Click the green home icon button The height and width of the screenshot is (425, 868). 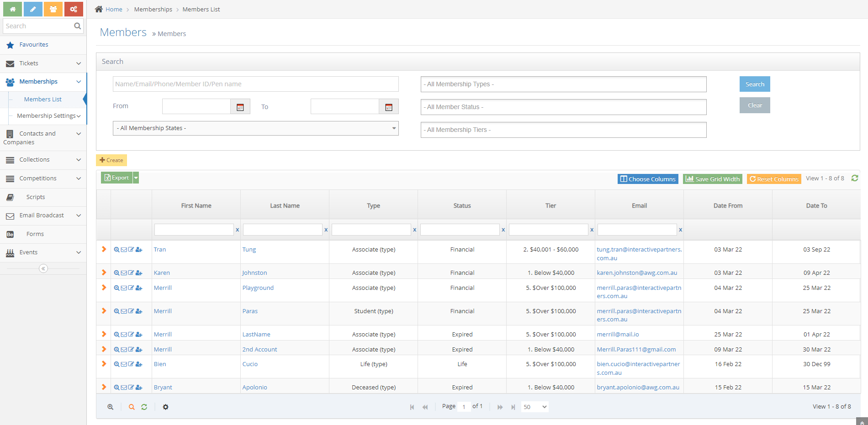tap(12, 9)
